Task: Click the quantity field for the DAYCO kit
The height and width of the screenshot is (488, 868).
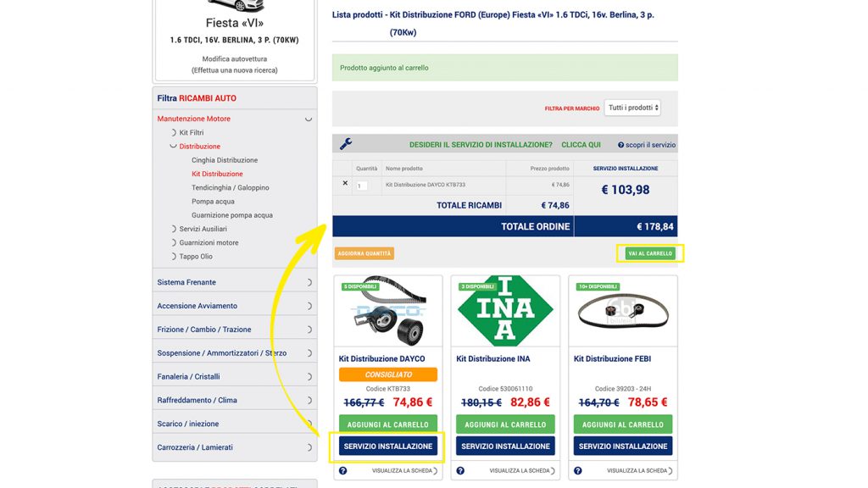Action: (x=361, y=186)
